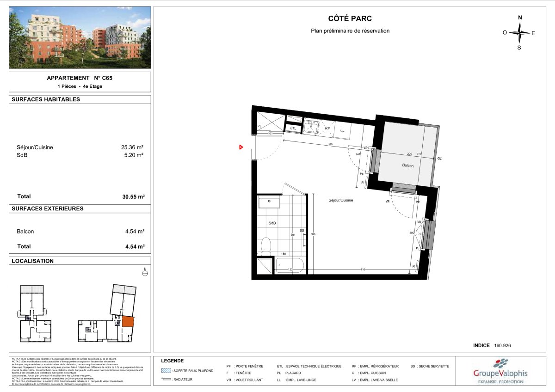Select the 'APPARTEMENT N° C65' heading
Screen dimensions: 555x392
point(80,78)
